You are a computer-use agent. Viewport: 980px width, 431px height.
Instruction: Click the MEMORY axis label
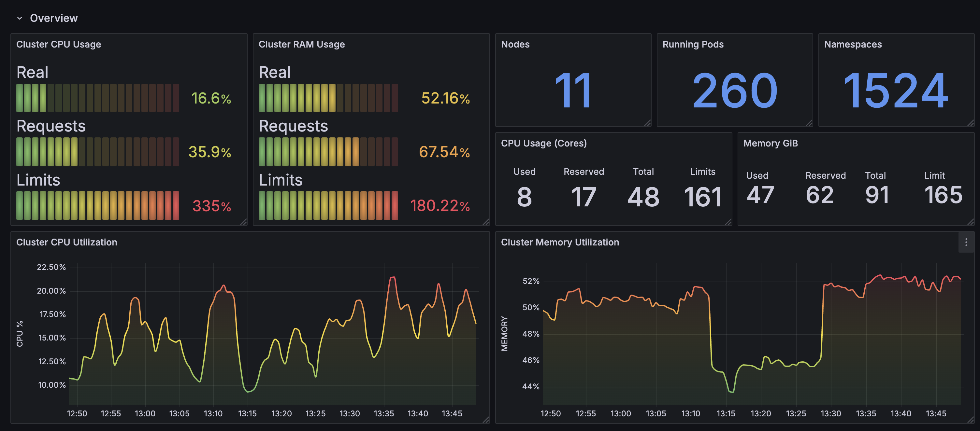504,334
